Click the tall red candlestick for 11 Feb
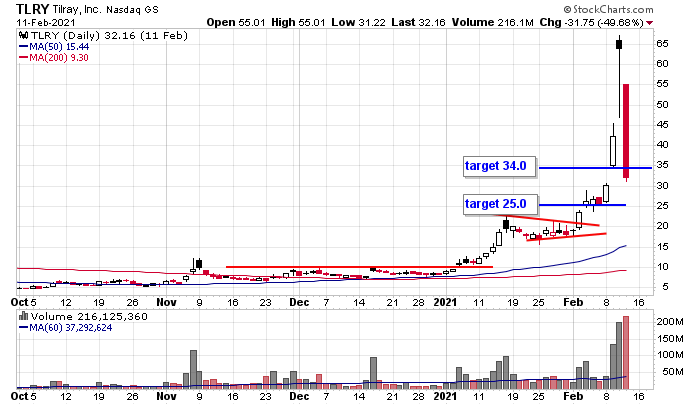 [x=626, y=131]
